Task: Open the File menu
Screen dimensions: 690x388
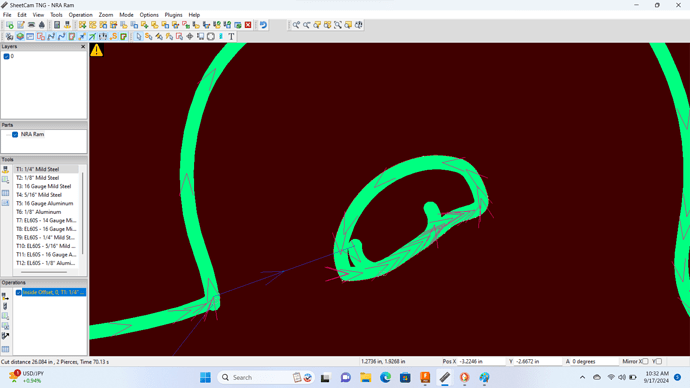Action: 7,15
